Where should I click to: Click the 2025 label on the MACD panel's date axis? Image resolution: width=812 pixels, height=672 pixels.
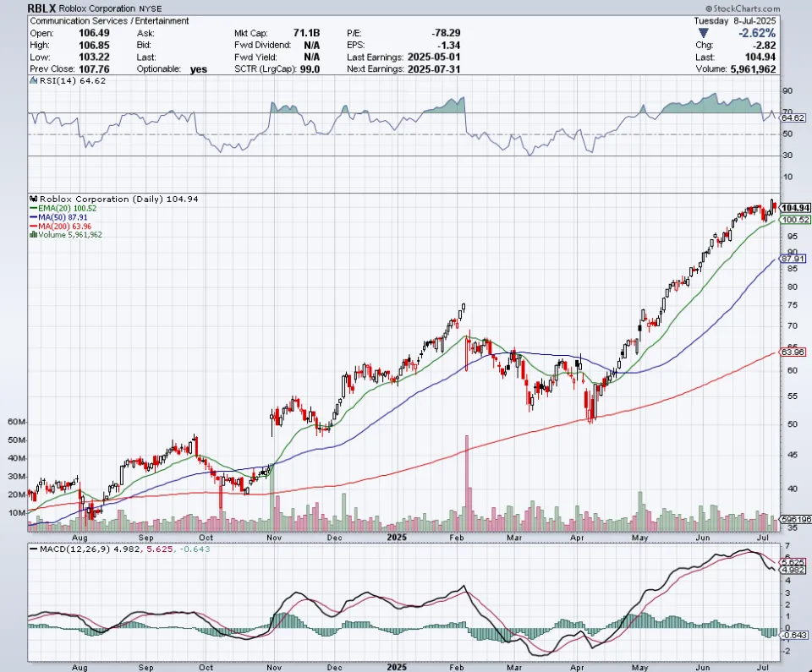(398, 667)
